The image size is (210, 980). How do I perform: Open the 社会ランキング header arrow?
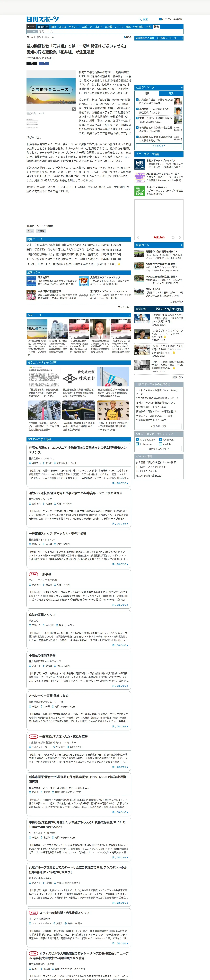coord(182,88)
